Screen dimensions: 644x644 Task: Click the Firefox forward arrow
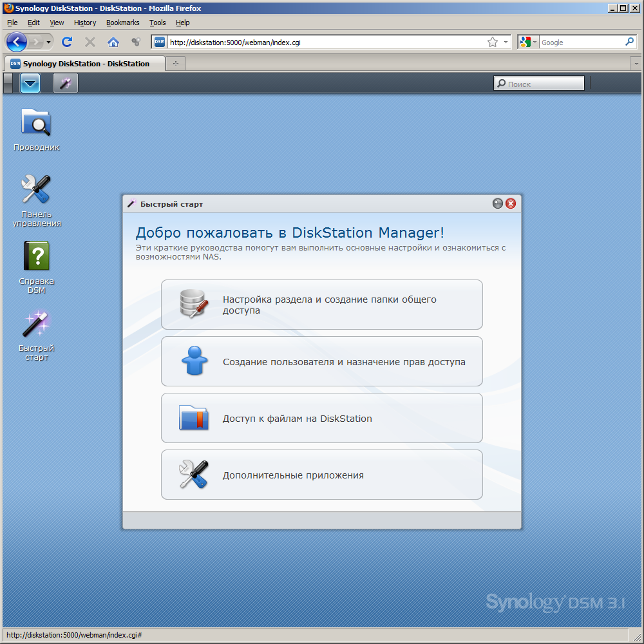click(x=36, y=42)
